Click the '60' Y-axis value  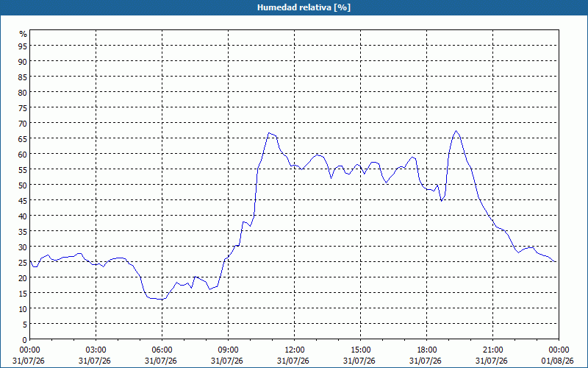click(x=23, y=154)
